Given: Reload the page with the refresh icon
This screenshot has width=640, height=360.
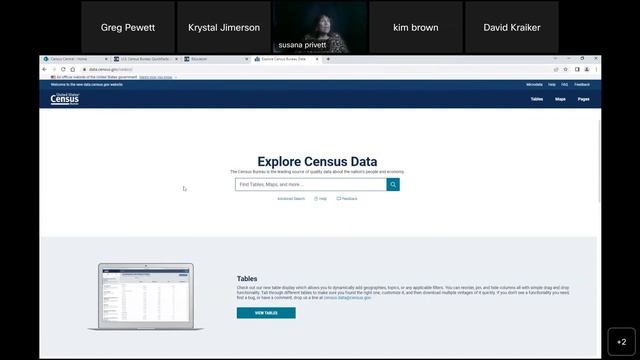Looking at the screenshot, I should click(x=63, y=69).
